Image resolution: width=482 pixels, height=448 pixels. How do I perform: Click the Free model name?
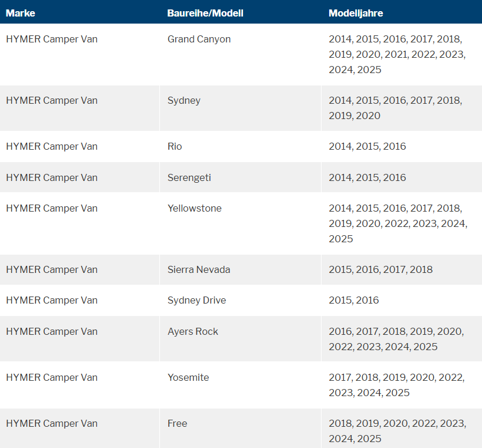(x=177, y=423)
